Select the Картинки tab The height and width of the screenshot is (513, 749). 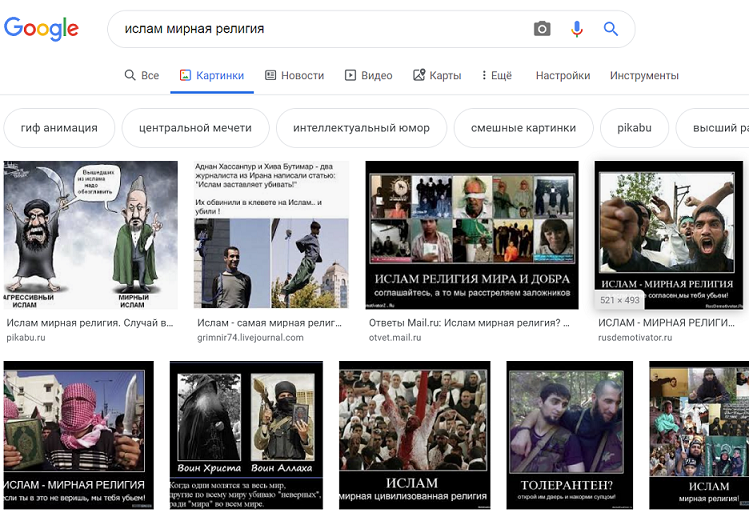(x=212, y=75)
